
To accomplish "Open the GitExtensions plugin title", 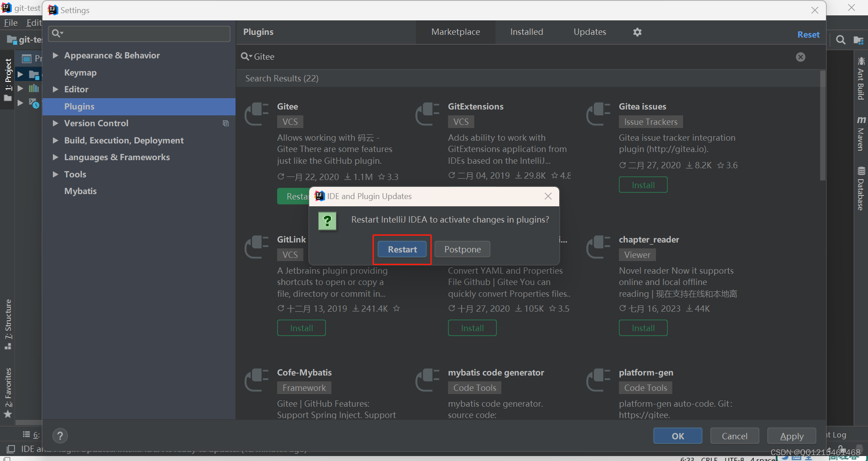I will 476,106.
